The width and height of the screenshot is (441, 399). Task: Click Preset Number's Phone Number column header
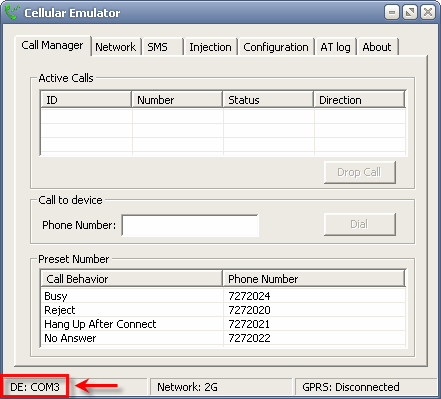coord(314,279)
